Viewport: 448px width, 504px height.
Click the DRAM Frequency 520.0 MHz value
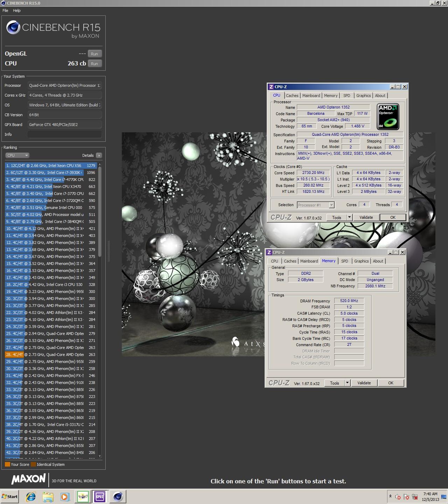pyautogui.click(x=349, y=301)
